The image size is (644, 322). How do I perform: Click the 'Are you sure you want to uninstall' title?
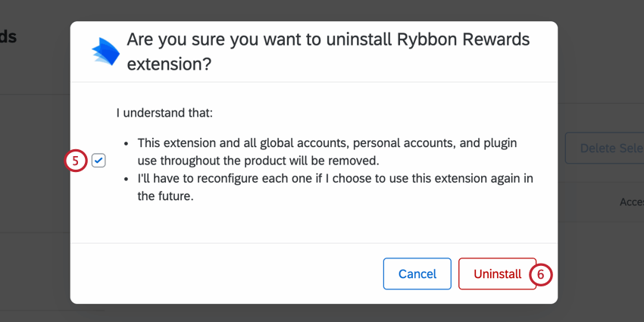[328, 40]
